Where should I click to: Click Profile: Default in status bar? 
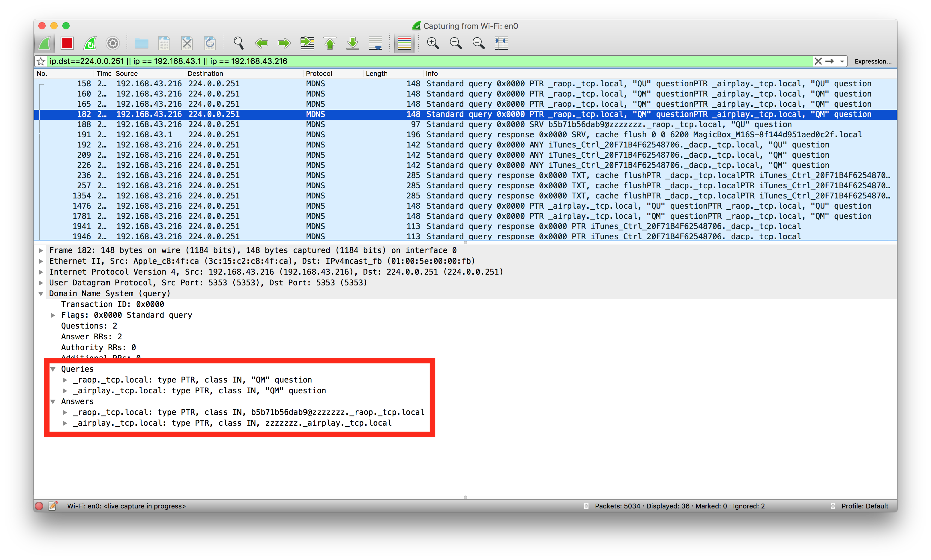pos(864,506)
